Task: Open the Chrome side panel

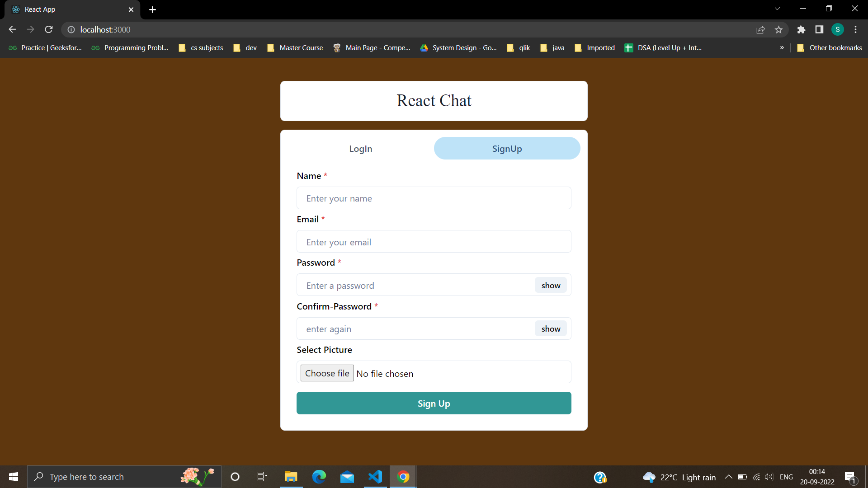Action: (x=819, y=29)
